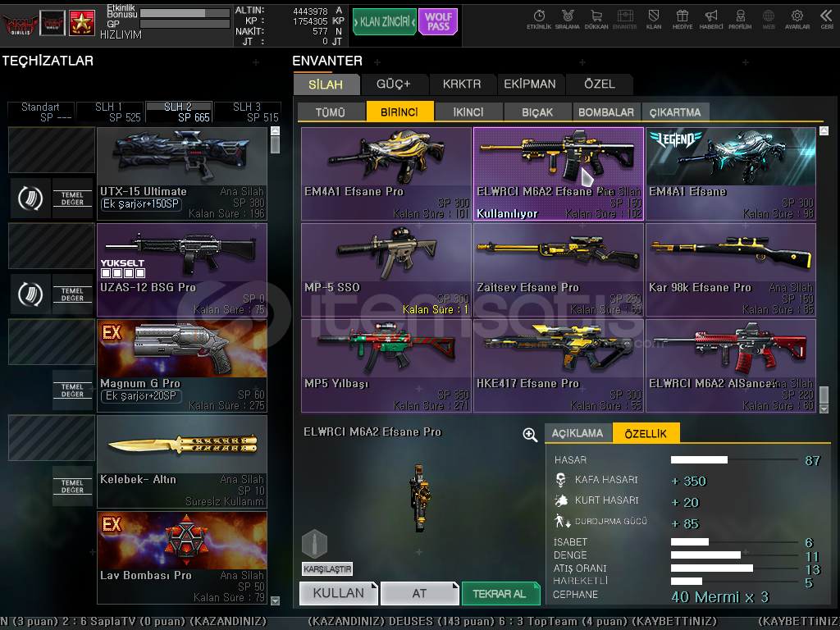The width and height of the screenshot is (840, 630).
Task: Open the Sıralama ranking icon
Action: pos(568,20)
